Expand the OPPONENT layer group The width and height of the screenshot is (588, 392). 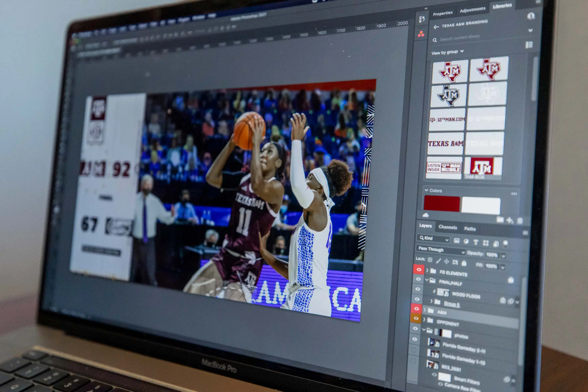tap(424, 319)
